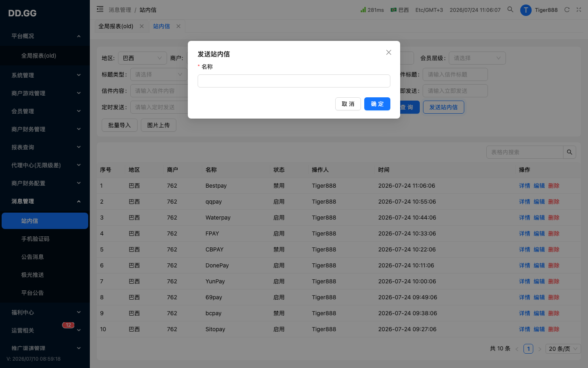This screenshot has height=368, width=588.
Task: Click the 12 notification badge on 运营相关
Action: pyautogui.click(x=68, y=325)
